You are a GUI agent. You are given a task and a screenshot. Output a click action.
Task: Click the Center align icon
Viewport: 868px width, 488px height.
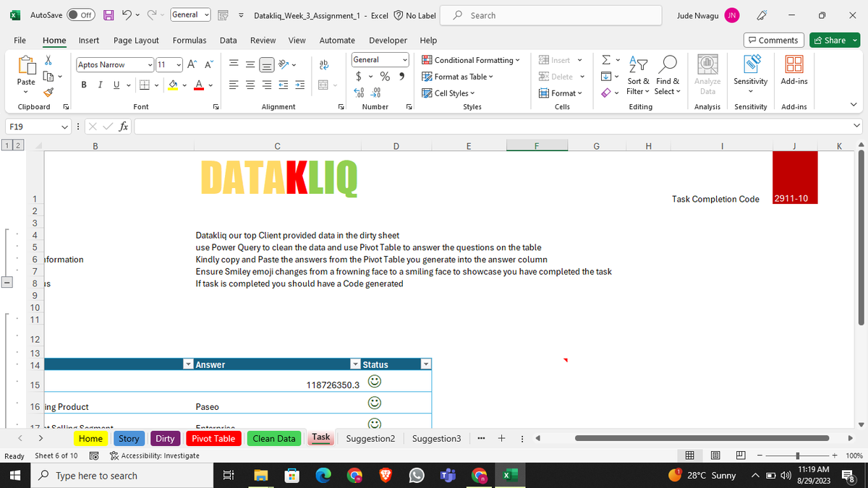pos(251,85)
